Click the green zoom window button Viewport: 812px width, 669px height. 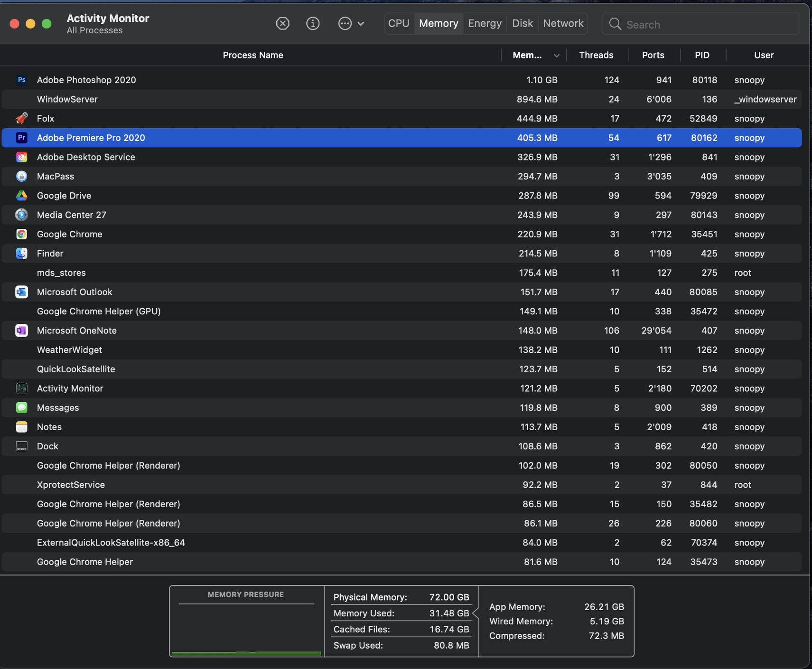tap(47, 24)
